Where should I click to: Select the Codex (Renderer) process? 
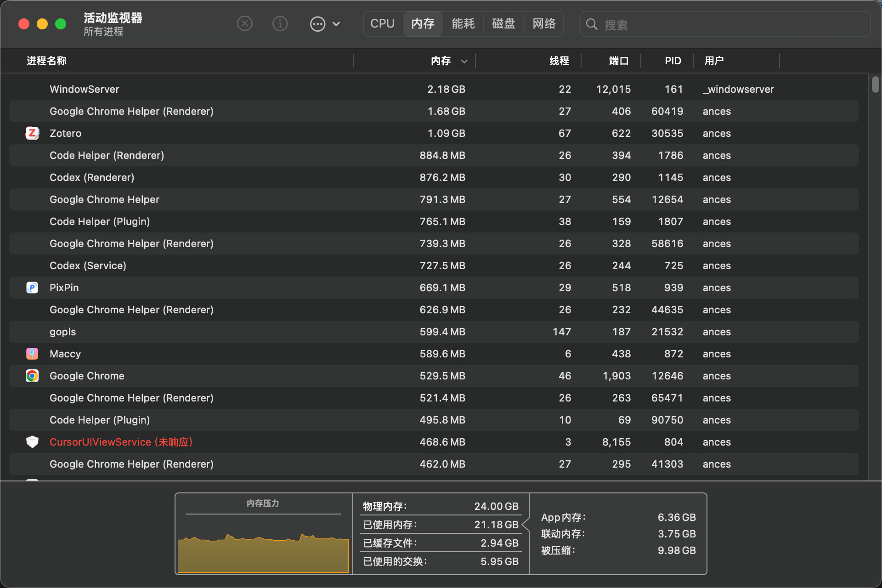point(434,177)
